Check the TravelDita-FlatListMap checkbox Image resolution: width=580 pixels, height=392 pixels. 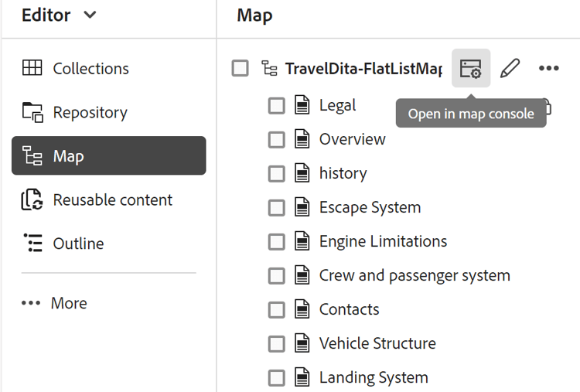pyautogui.click(x=241, y=68)
